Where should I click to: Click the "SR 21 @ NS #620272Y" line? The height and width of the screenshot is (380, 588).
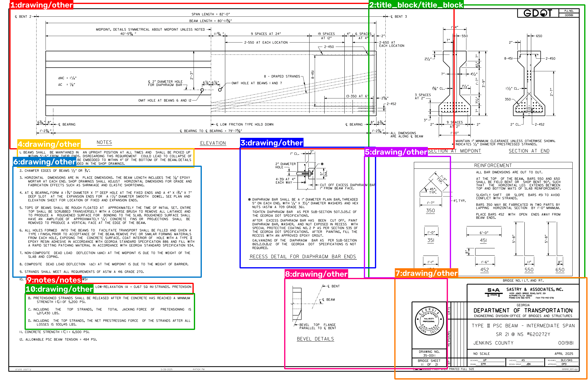pos(523,334)
